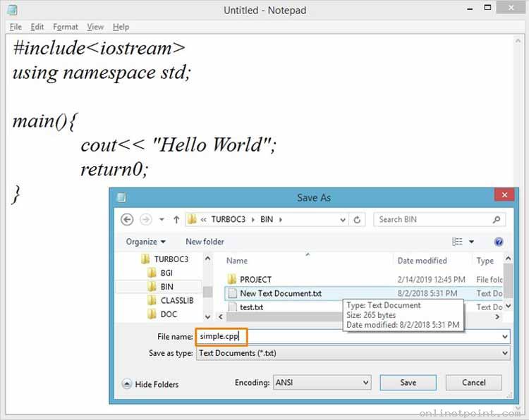Click Hide Folders toggle
The image size is (529, 420).
point(150,384)
